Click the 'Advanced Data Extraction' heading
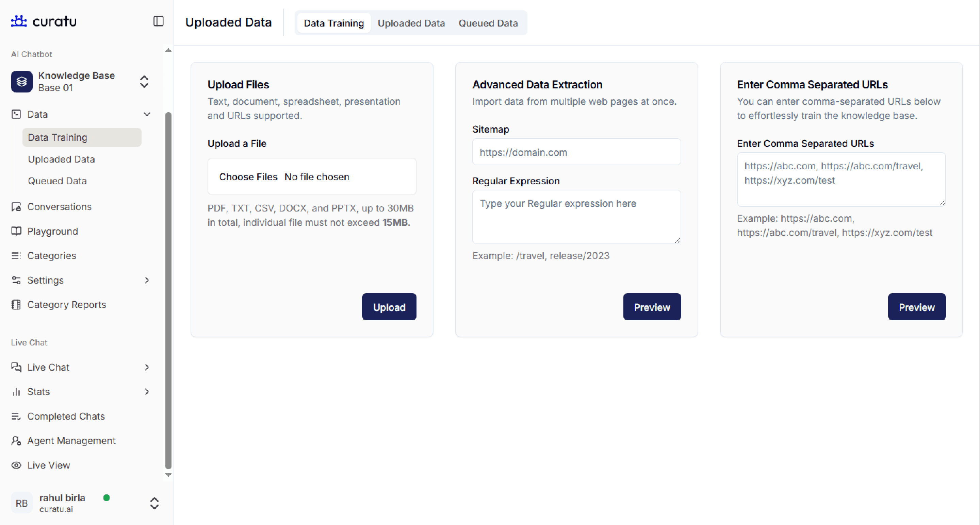The height and width of the screenshot is (525, 980). pyautogui.click(x=537, y=84)
